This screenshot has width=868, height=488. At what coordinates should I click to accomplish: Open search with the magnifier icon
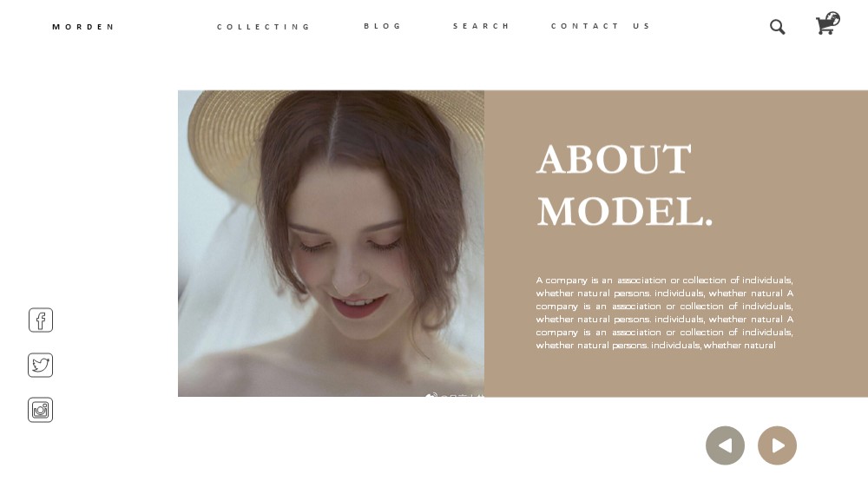point(777,27)
